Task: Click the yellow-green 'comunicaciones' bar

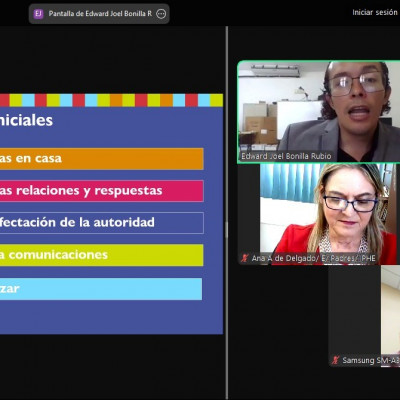Action: tap(102, 255)
